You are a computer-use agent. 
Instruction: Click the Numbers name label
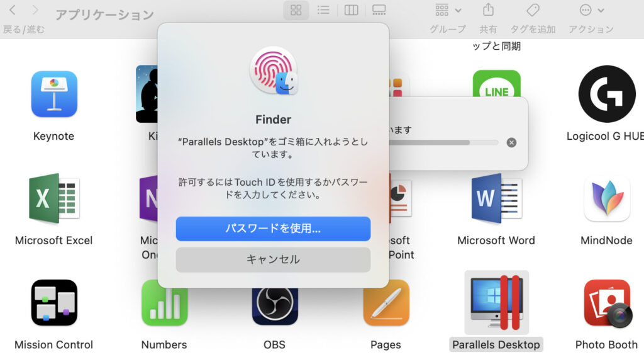[x=164, y=344]
